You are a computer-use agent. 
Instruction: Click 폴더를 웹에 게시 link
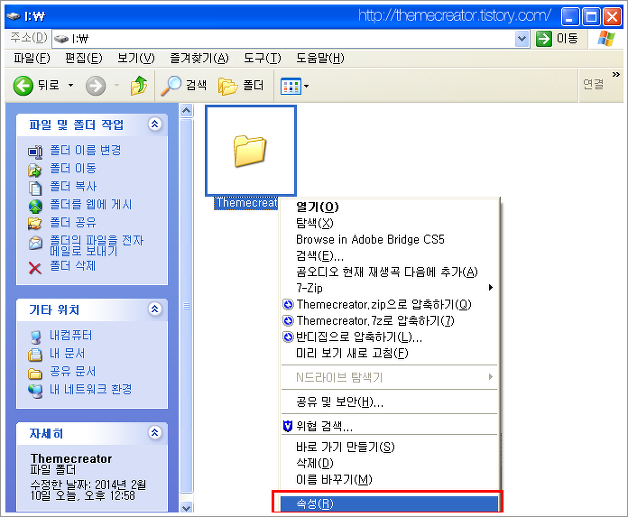(91, 205)
